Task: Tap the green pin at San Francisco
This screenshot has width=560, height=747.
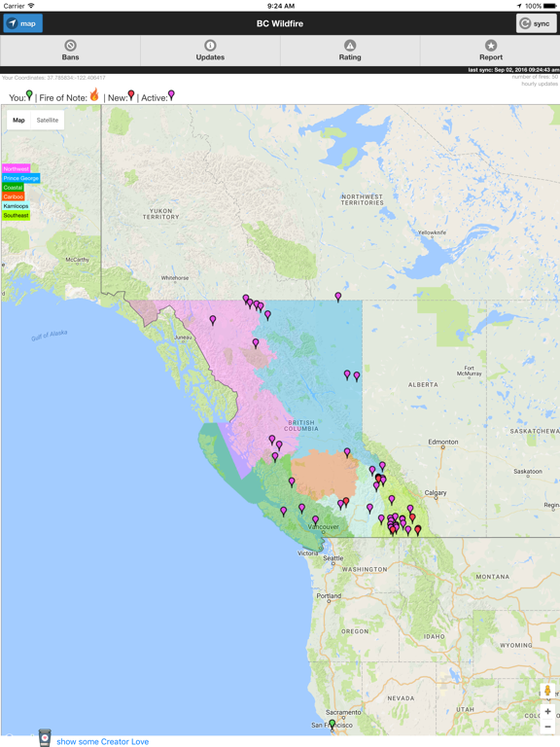Action: 332,724
